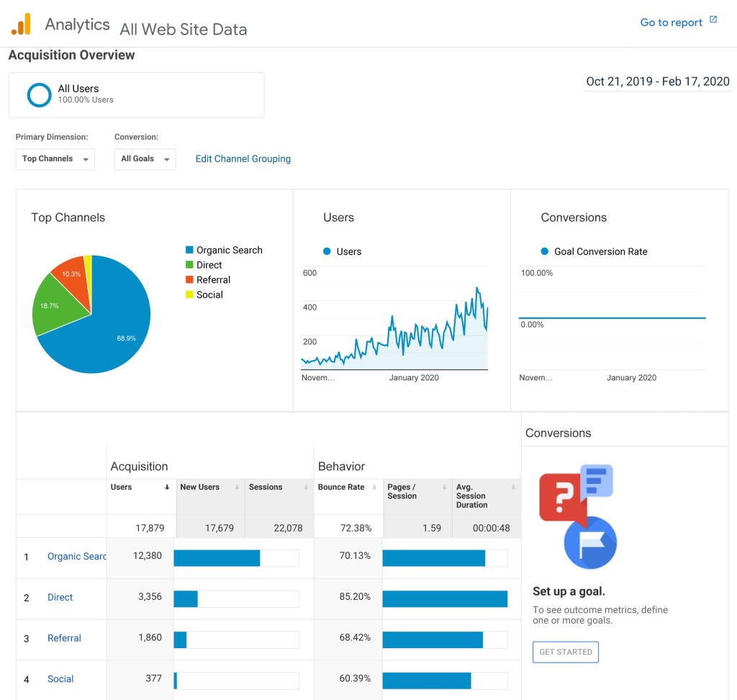This screenshot has height=700, width=737.
Task: Open the date range selector
Action: (657, 81)
